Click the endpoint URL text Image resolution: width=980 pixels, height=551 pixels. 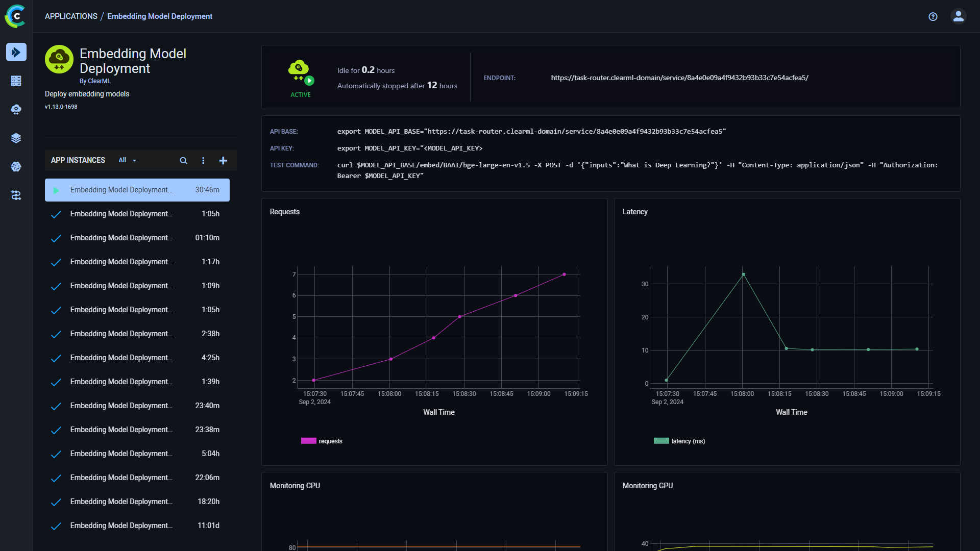click(679, 78)
